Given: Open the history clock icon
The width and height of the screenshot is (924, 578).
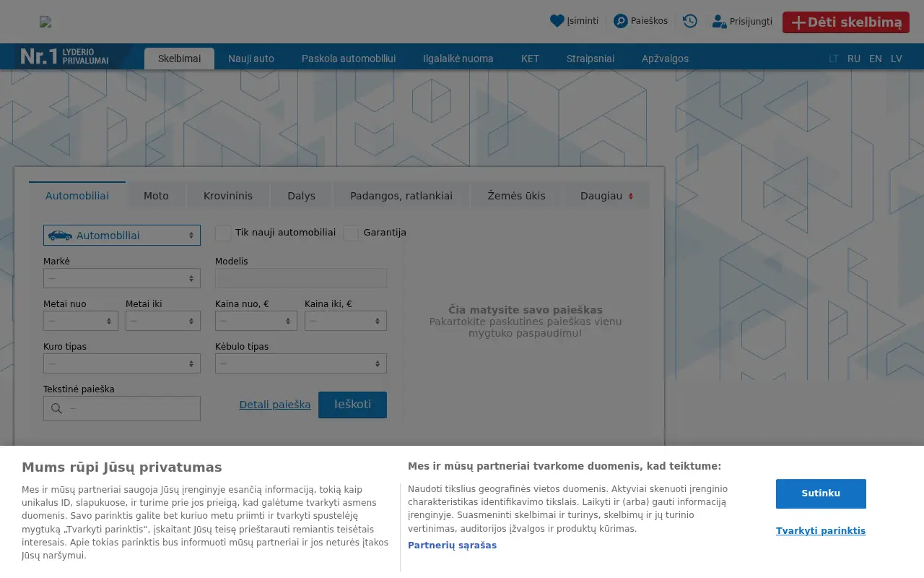Looking at the screenshot, I should click(690, 21).
